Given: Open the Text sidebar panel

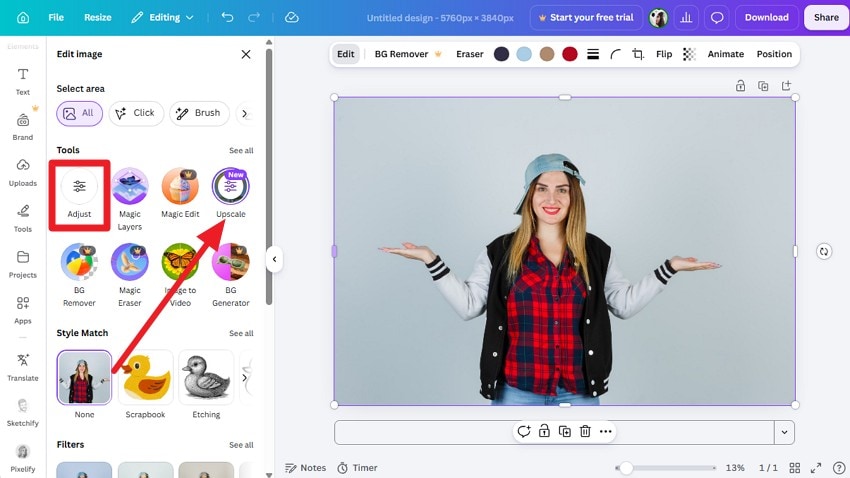Looking at the screenshot, I should point(23,81).
